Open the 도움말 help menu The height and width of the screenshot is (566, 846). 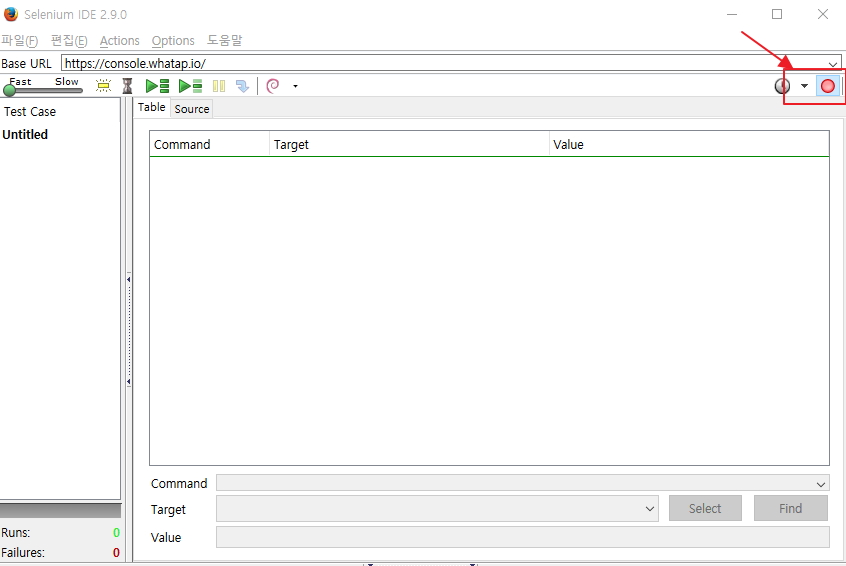coord(224,40)
